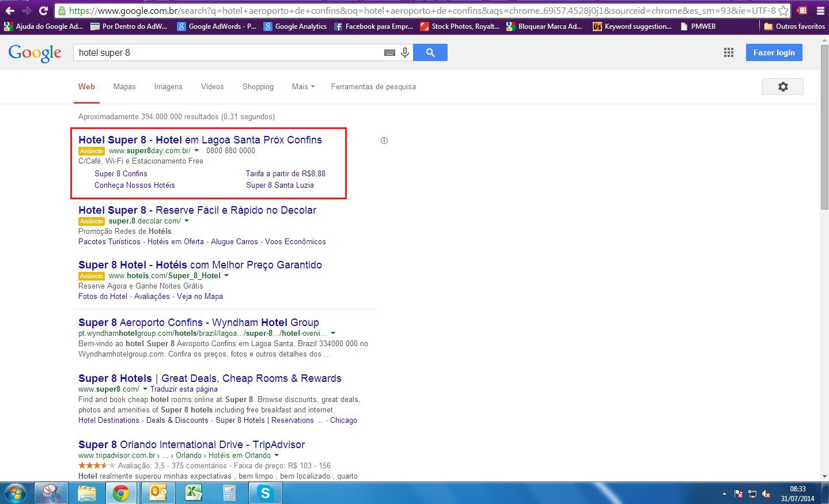Screen dimensions: 829x504
Task: Open the Hotel Super 8 Lagoa Santa ad
Action: (200, 140)
